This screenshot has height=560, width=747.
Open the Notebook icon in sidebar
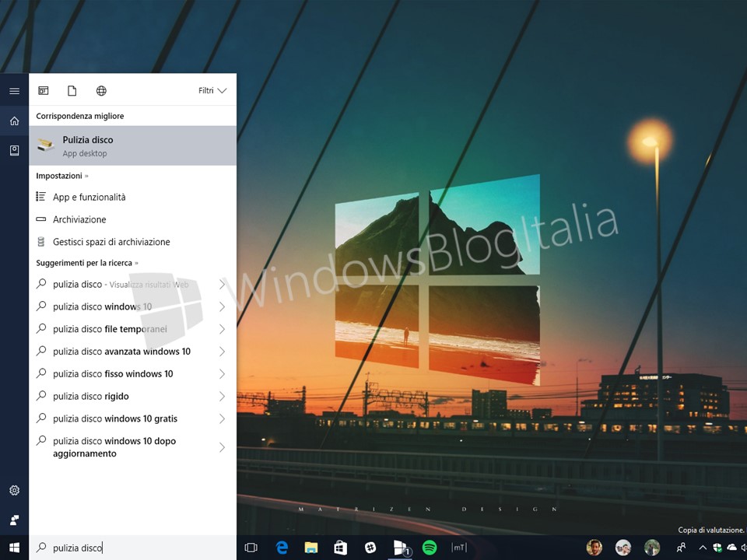(x=14, y=150)
